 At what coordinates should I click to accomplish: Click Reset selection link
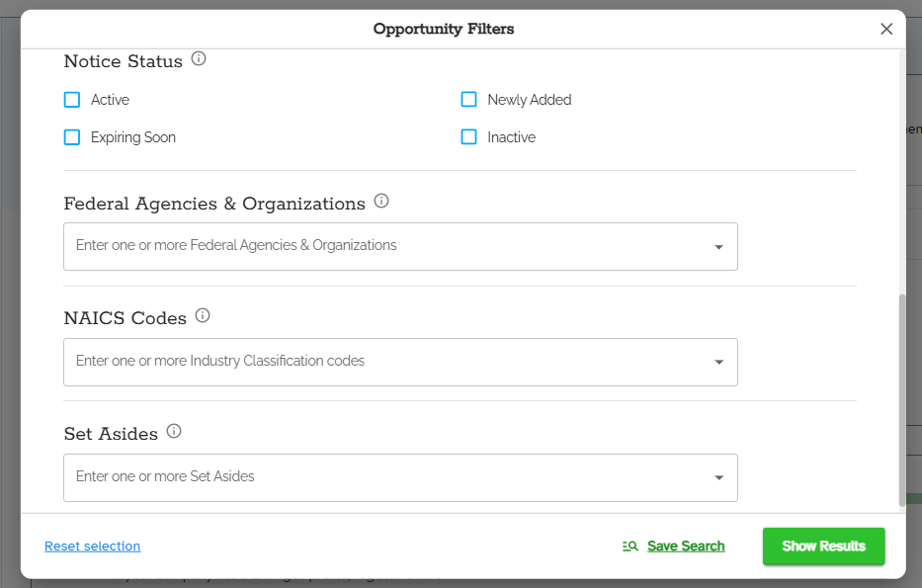click(x=92, y=546)
